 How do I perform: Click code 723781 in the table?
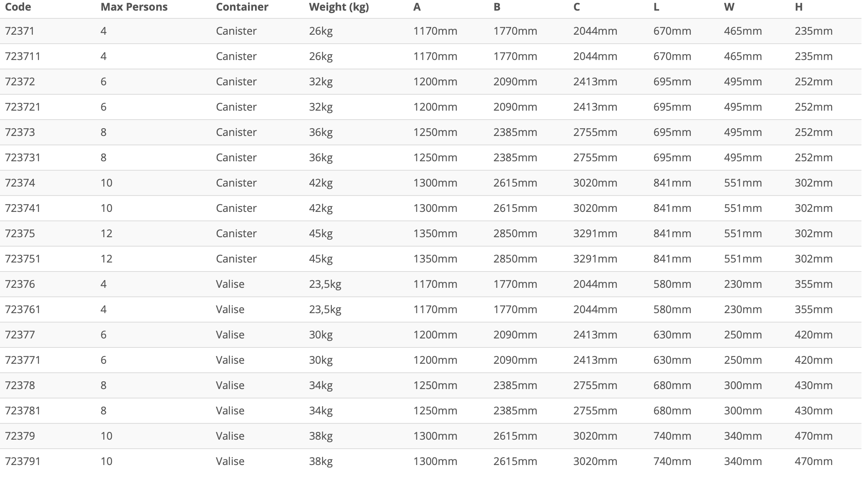point(23,411)
